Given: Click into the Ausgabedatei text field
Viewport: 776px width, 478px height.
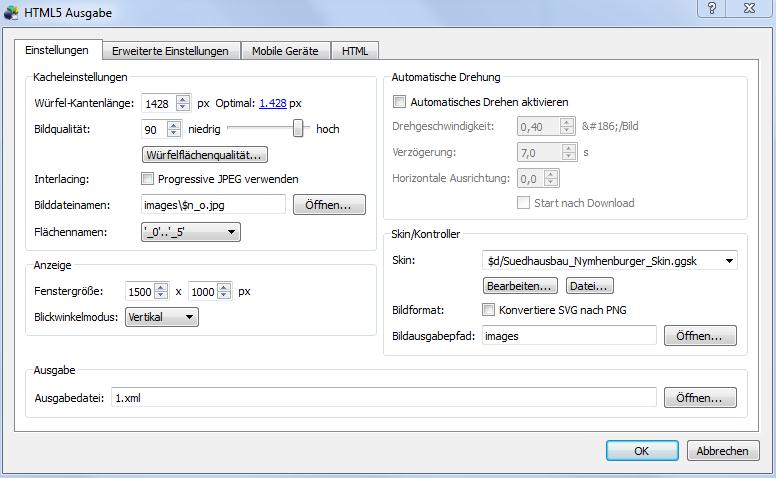Looking at the screenshot, I should pos(383,397).
